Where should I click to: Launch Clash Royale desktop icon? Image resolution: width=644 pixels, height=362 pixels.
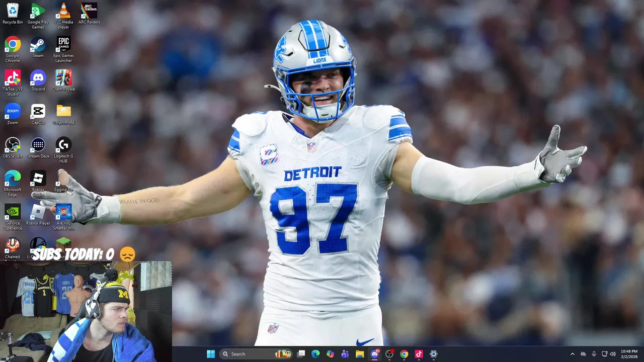[63, 80]
